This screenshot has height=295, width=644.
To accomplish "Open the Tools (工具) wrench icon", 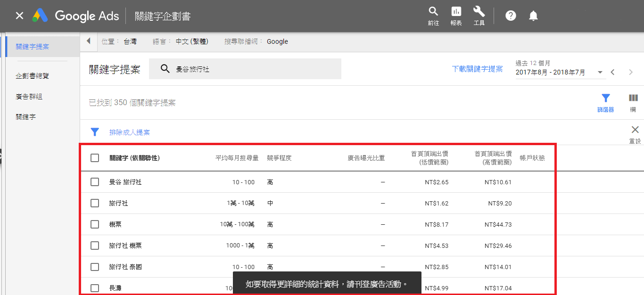I will point(479,12).
